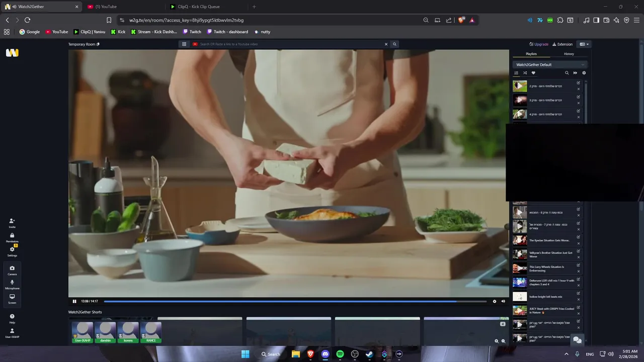Click the playlist favorites heart icon
This screenshot has width=644, height=362.
click(x=533, y=73)
